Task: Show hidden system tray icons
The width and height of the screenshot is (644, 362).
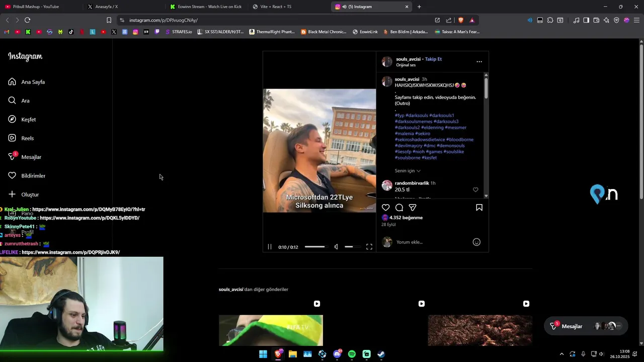Action: coord(561,354)
